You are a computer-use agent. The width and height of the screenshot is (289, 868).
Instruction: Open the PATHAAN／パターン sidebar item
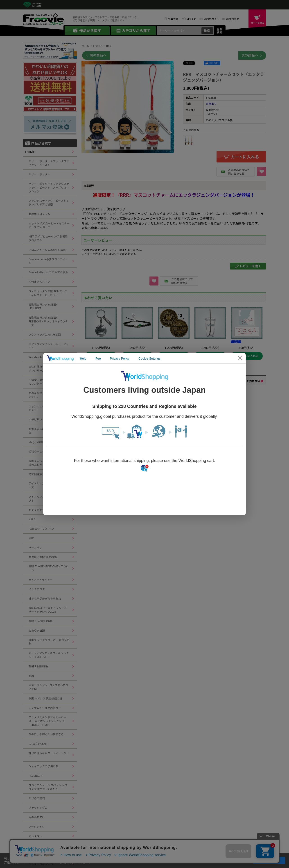[50, 529]
